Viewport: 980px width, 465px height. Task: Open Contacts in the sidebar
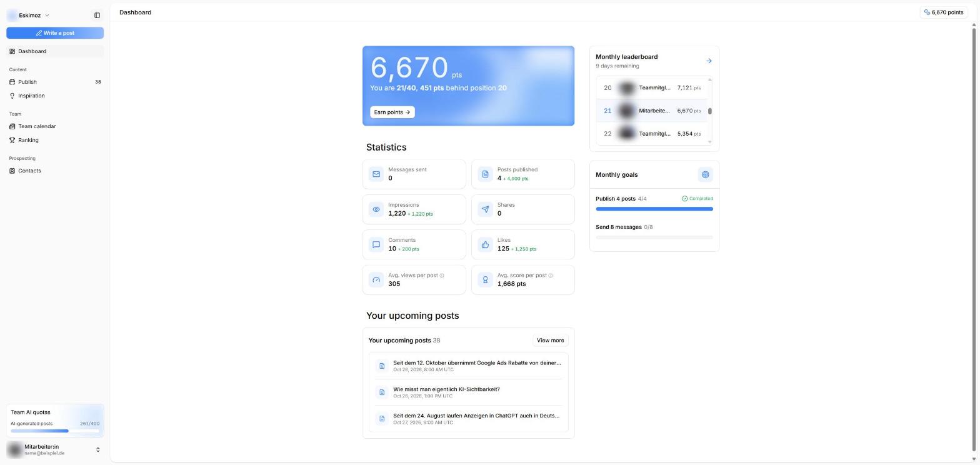[x=55, y=171]
